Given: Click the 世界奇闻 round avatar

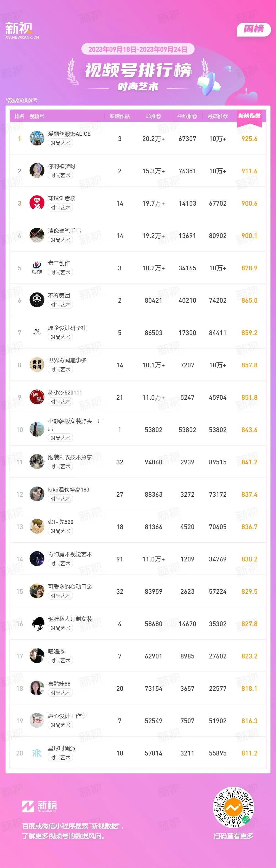Looking at the screenshot, I should 37,365.
